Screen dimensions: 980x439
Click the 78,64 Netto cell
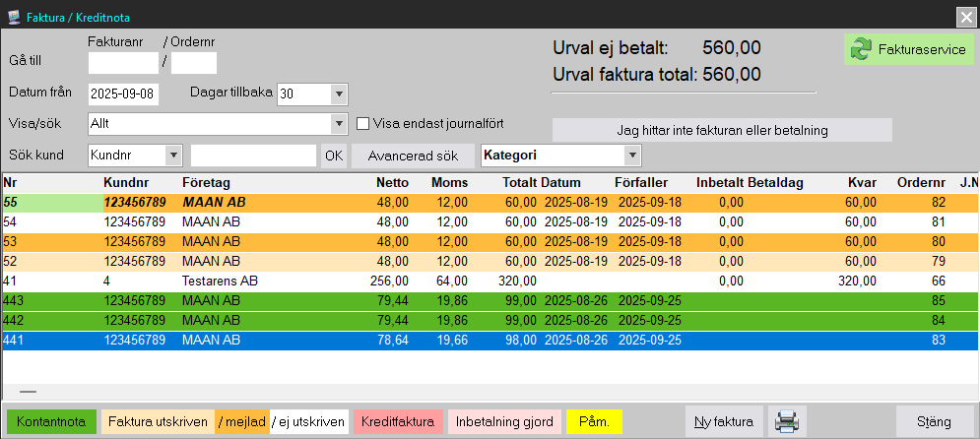[392, 341]
